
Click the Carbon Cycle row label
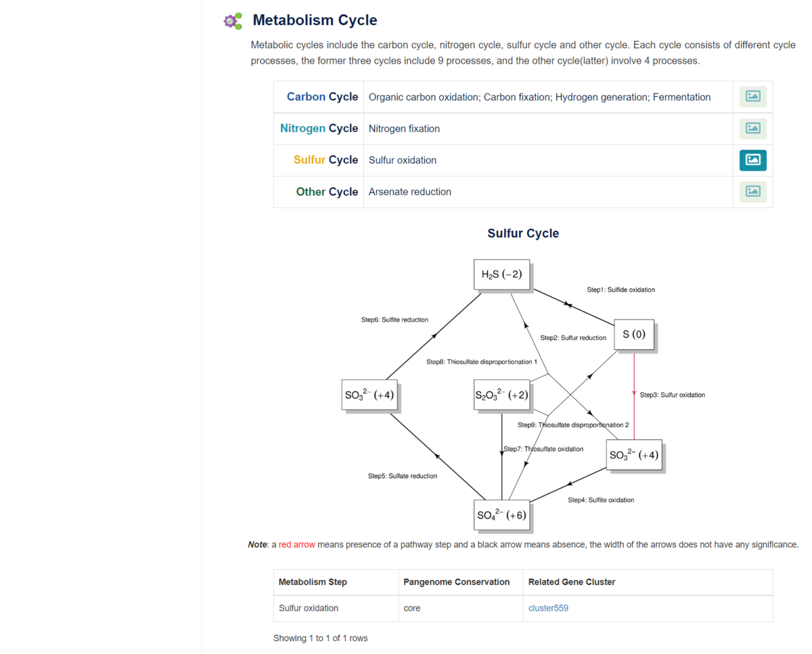322,97
